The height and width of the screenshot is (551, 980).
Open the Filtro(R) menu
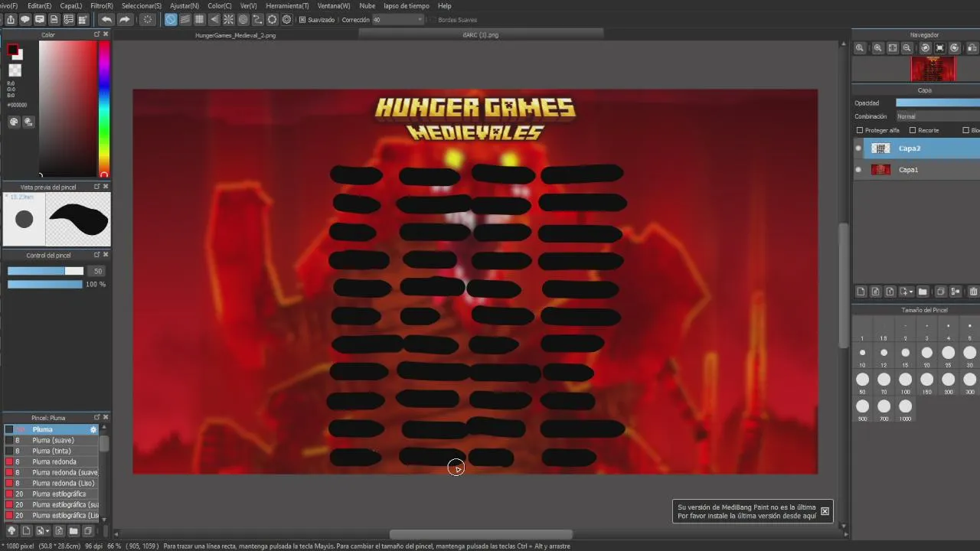pos(102,5)
